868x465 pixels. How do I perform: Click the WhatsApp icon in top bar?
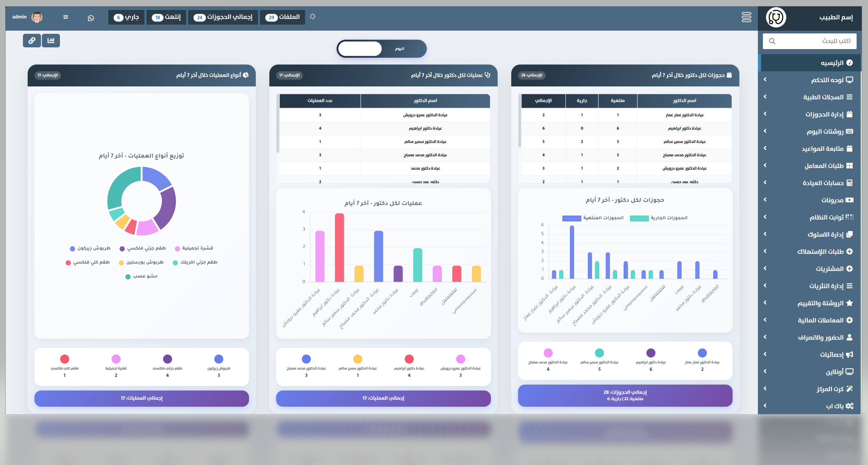91,18
